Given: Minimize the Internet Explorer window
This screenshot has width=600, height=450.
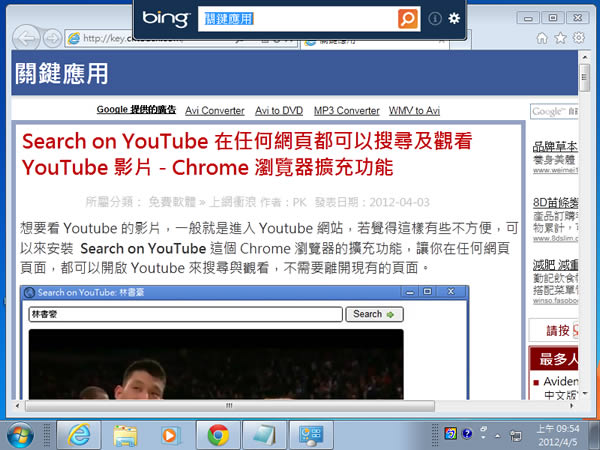Looking at the screenshot, I should [528, 18].
